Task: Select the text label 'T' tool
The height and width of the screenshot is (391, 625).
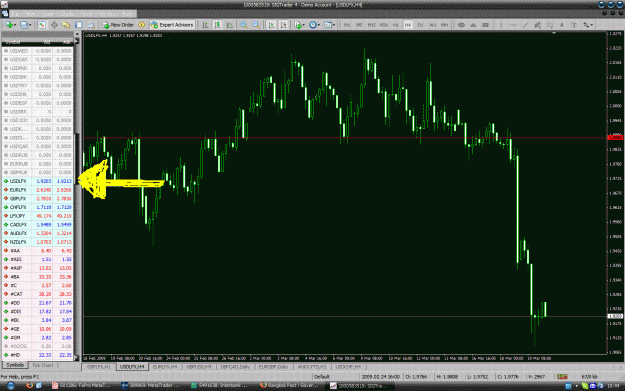Action: (574, 25)
